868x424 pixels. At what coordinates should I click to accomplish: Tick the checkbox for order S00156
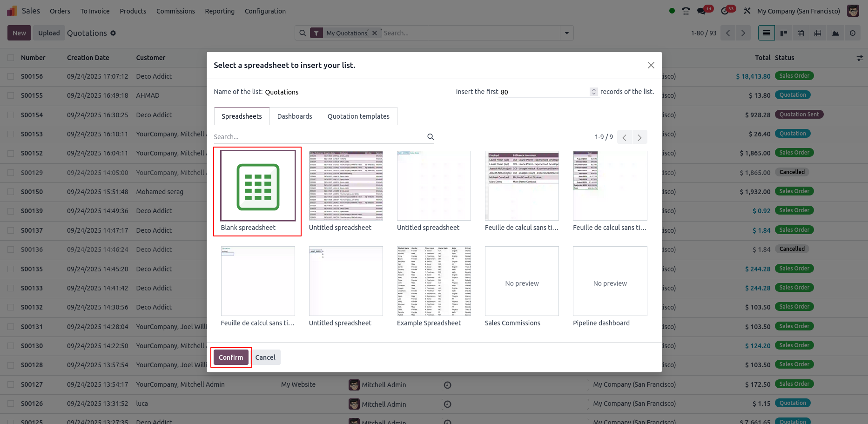11,76
